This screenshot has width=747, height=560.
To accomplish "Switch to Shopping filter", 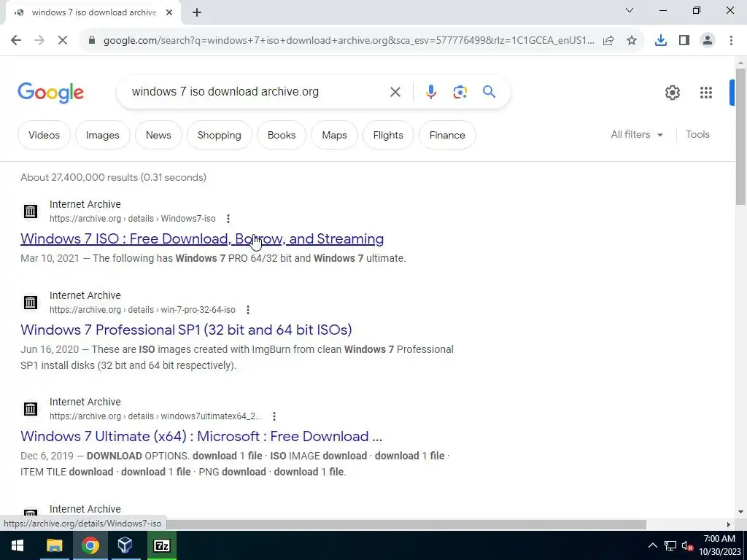I will (x=219, y=135).
